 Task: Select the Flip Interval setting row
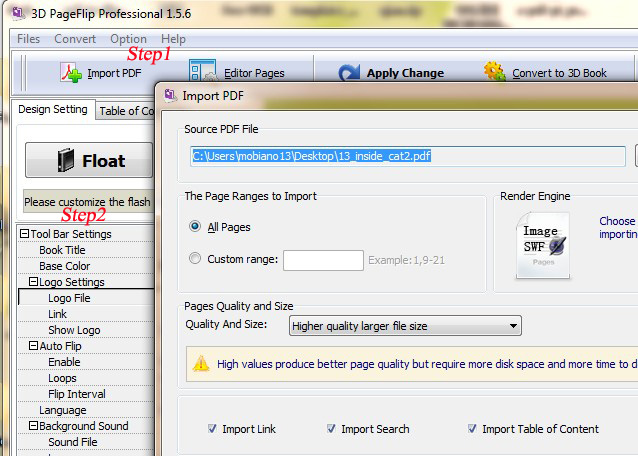pos(86,394)
